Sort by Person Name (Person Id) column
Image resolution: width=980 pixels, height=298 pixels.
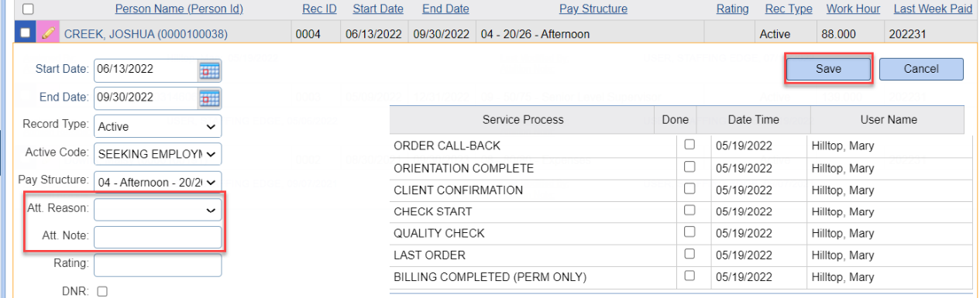click(x=179, y=9)
